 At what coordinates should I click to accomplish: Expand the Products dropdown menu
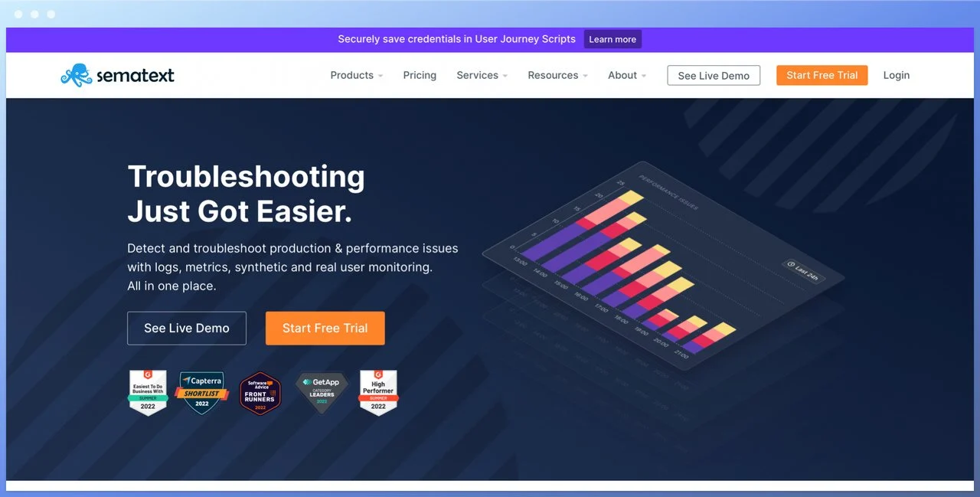(x=356, y=75)
